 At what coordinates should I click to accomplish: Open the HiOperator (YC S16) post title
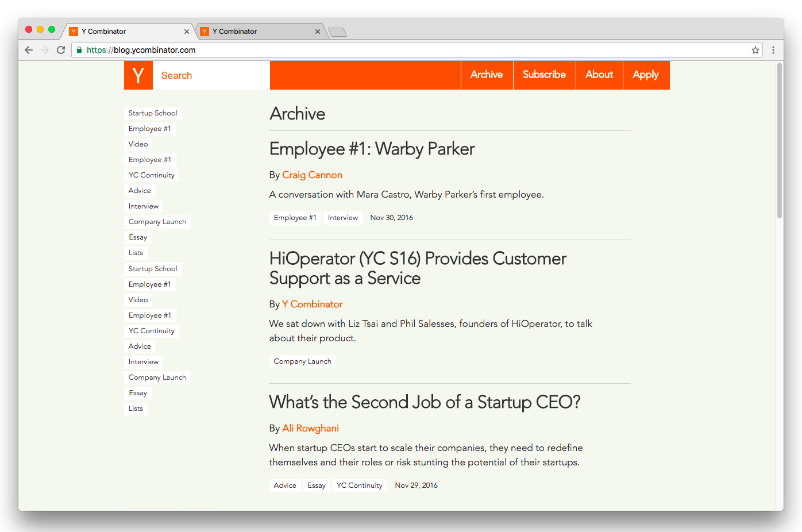click(x=418, y=268)
